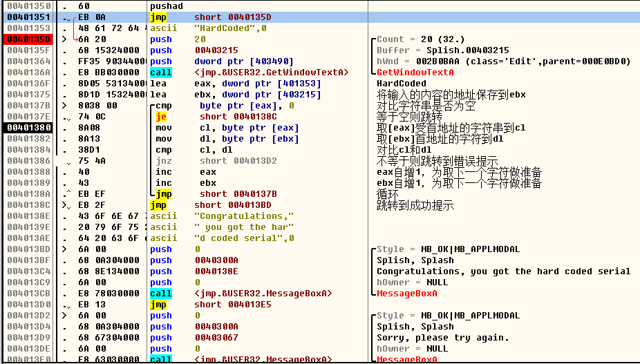Select comment "将输入的内容的地址保存到ebx"
640x364 pixels.
click(x=451, y=94)
